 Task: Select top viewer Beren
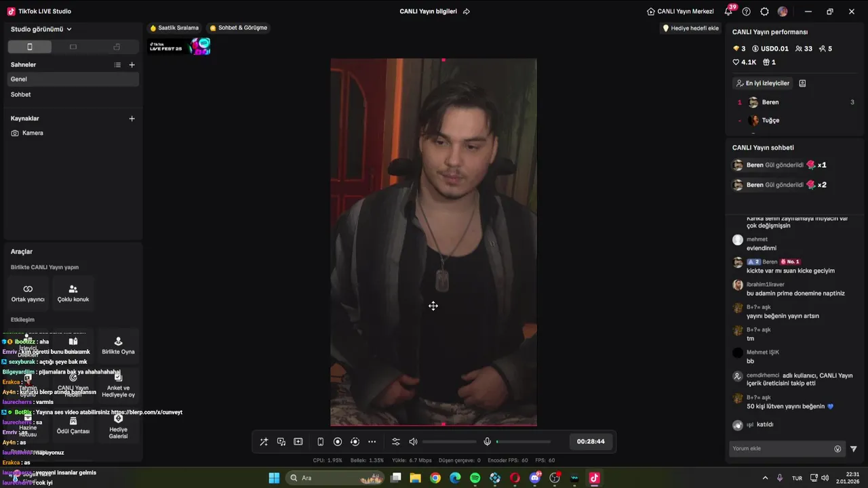click(795, 102)
